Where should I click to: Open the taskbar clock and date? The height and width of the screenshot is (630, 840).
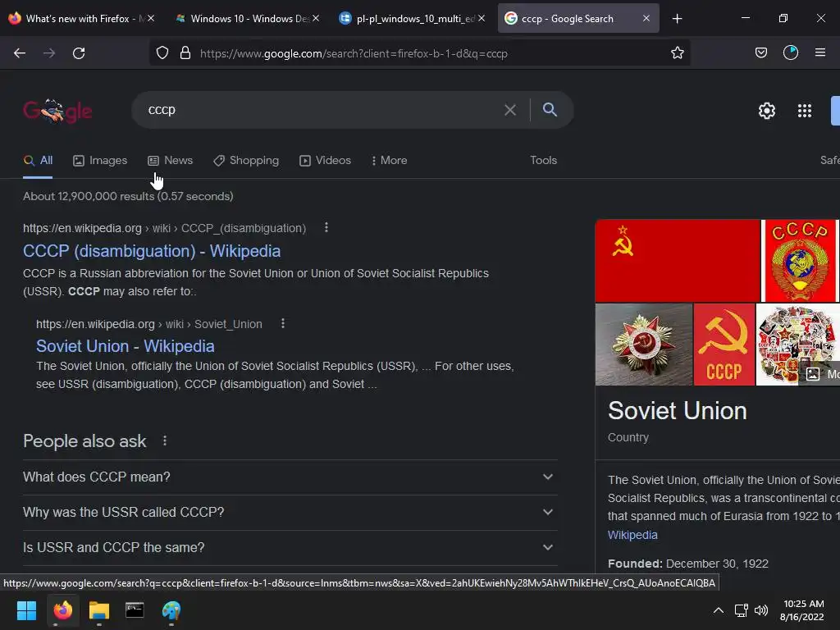coord(802,610)
